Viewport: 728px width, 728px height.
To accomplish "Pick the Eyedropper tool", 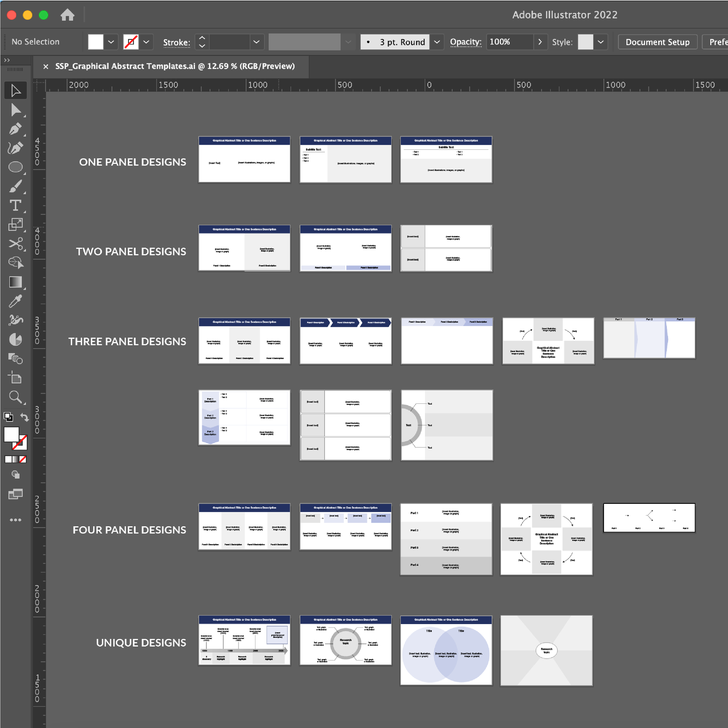I will click(x=16, y=301).
